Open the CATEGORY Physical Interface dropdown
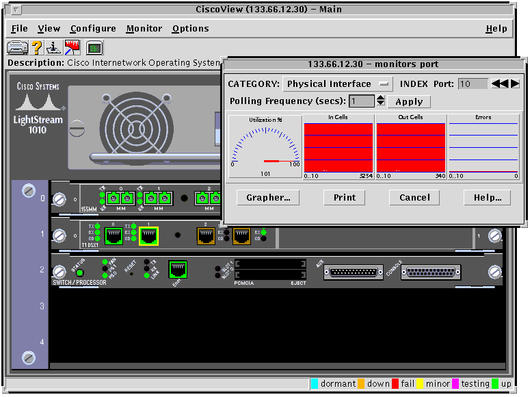 [338, 84]
